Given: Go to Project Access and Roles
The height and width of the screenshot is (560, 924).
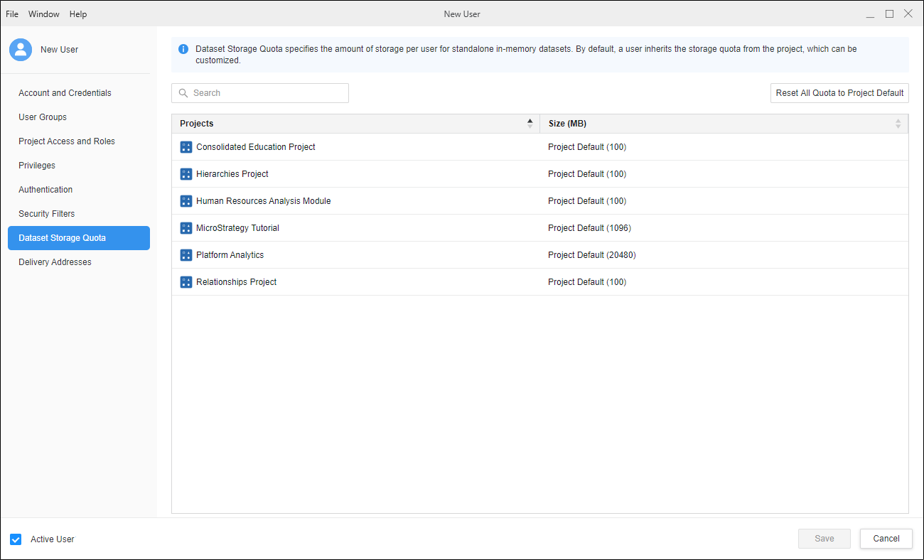Looking at the screenshot, I should pos(67,141).
